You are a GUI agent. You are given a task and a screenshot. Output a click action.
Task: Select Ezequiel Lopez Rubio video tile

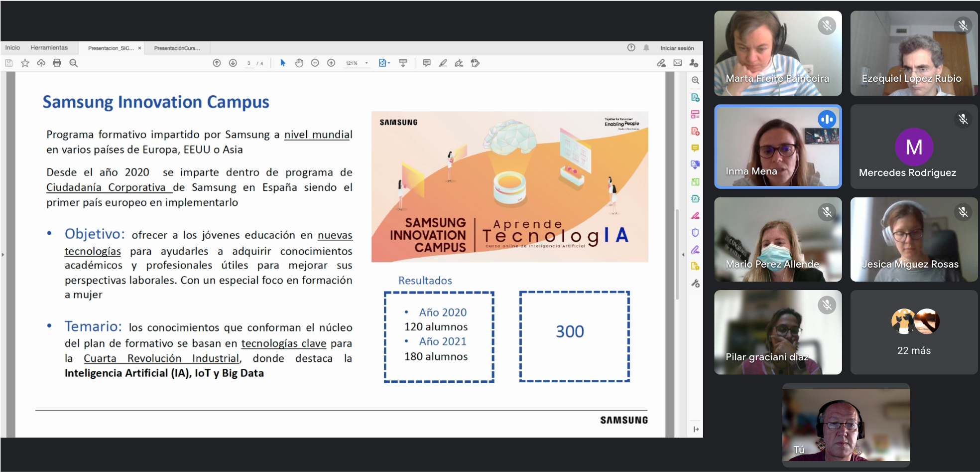[914, 53]
